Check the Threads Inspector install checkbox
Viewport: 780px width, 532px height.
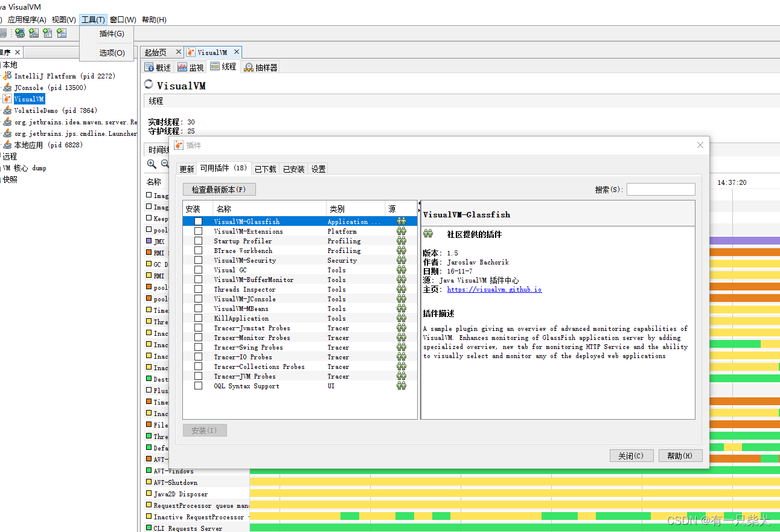pos(198,289)
